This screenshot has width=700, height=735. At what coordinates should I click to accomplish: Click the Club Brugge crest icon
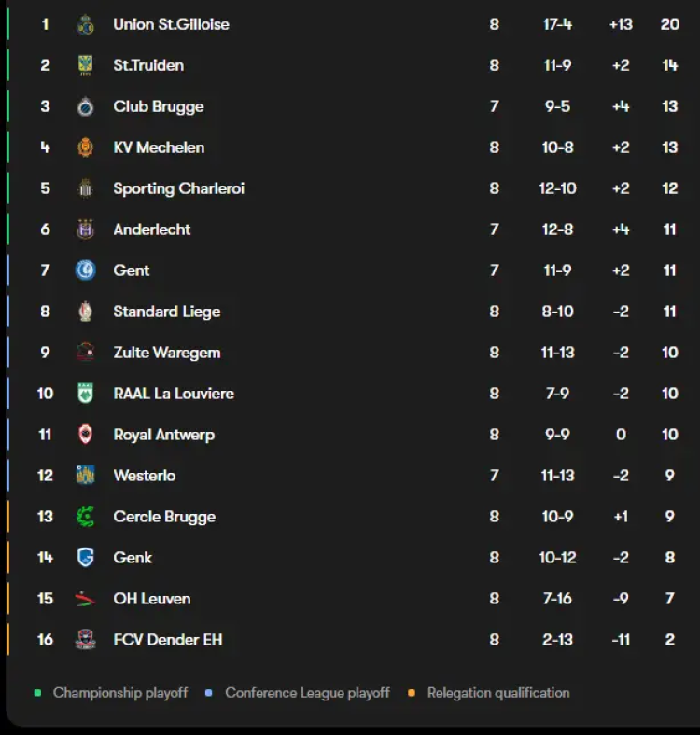(85, 106)
